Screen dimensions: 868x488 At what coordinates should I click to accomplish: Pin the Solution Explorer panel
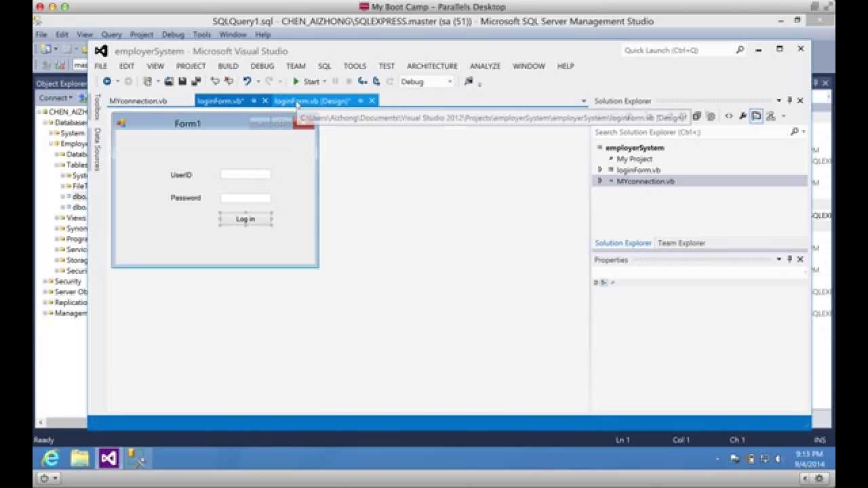[x=789, y=100]
